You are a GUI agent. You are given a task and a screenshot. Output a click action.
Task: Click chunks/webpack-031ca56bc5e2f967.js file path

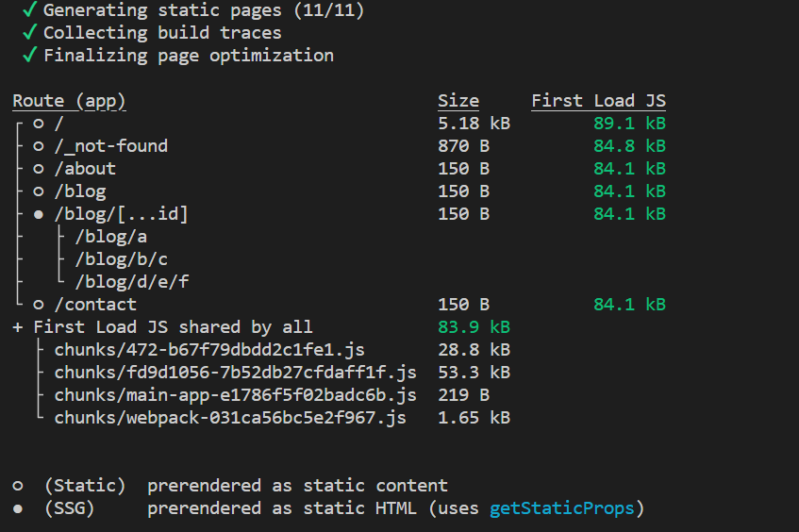[230, 418]
